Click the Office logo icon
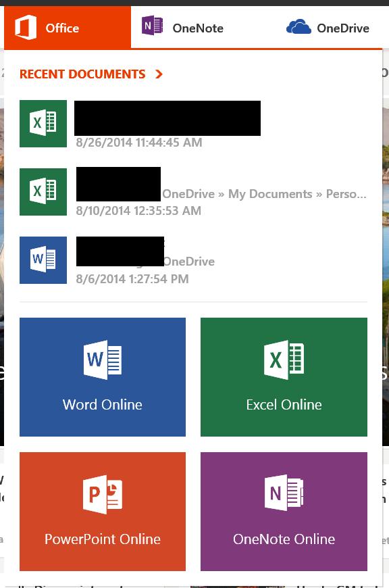389x588 pixels. pyautogui.click(x=26, y=28)
